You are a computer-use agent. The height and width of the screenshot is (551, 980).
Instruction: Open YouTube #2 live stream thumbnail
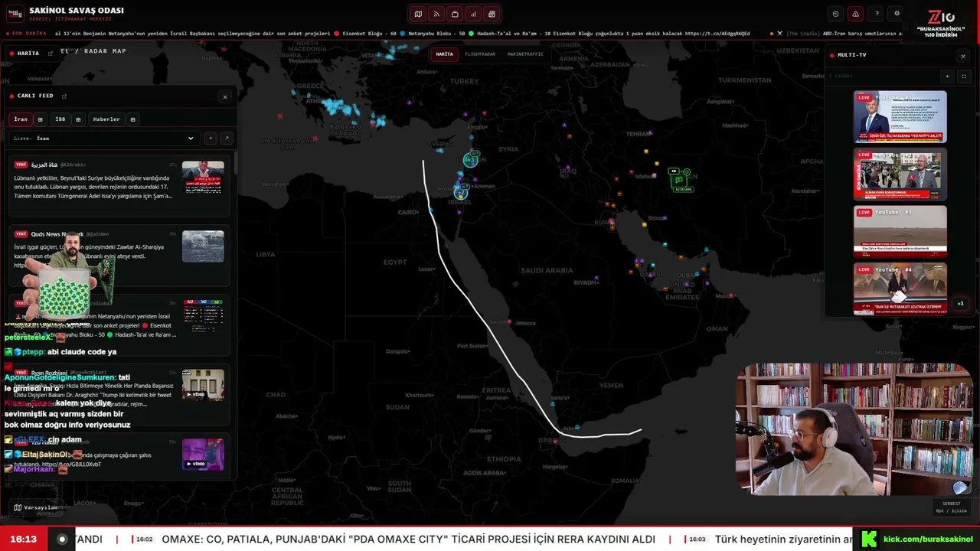[900, 174]
